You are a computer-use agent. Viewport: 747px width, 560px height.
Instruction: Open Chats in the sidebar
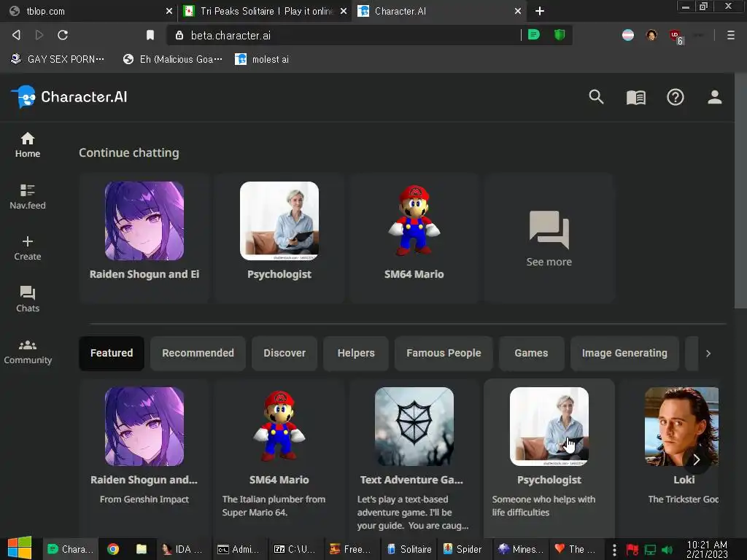[x=28, y=300]
